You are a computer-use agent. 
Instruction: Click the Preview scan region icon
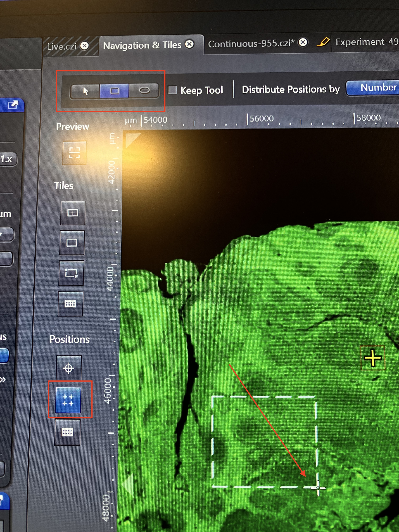tap(74, 153)
